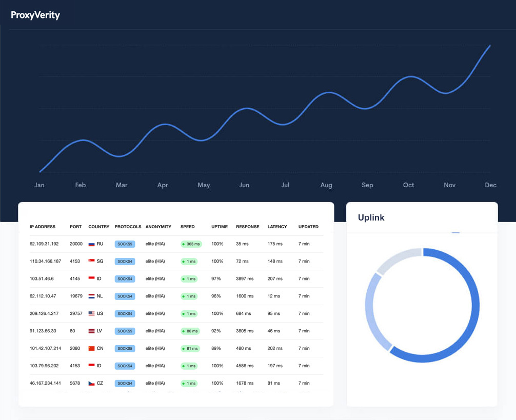This screenshot has height=420, width=516.
Task: Select IP address 209.126.4.217
Action: (44, 314)
